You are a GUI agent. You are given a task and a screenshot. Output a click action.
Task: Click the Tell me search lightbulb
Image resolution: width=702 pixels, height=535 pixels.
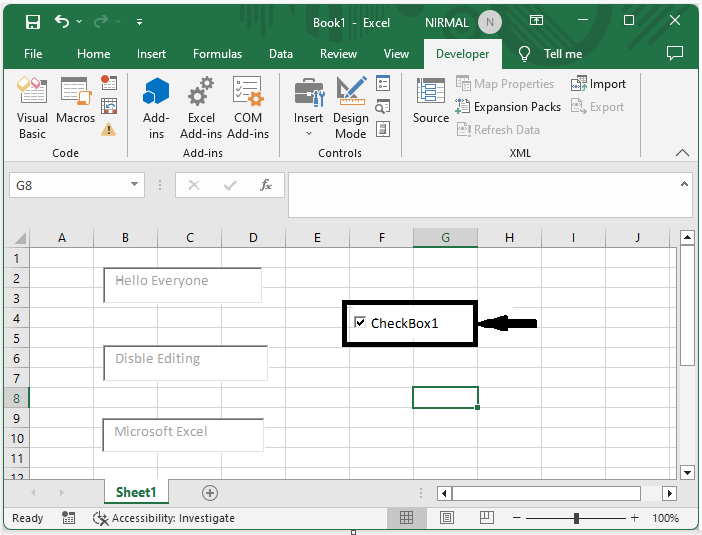pyautogui.click(x=524, y=54)
